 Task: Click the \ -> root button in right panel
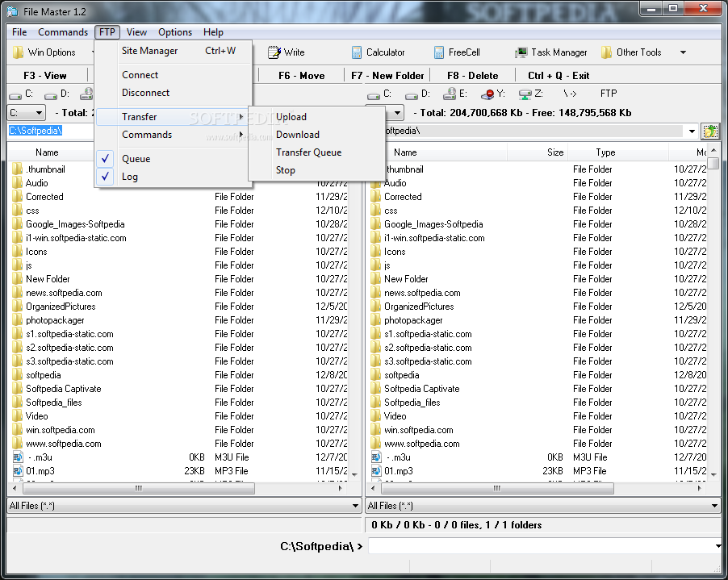(x=570, y=94)
